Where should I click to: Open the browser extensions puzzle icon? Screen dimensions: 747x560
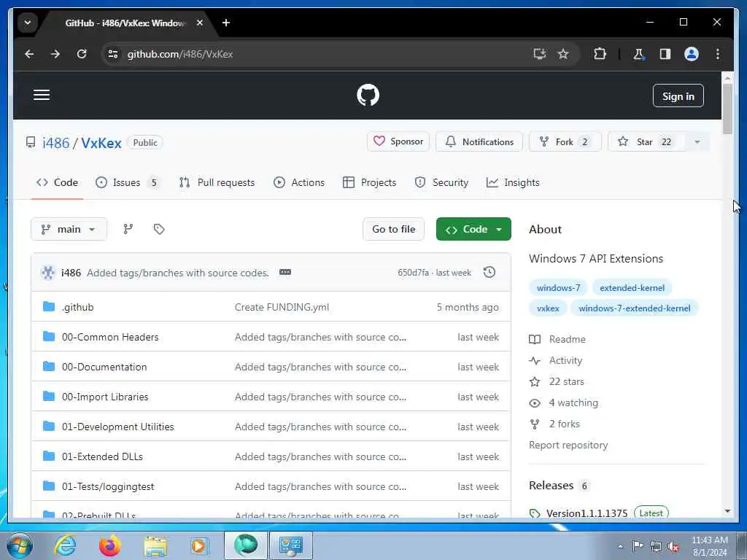[600, 54]
